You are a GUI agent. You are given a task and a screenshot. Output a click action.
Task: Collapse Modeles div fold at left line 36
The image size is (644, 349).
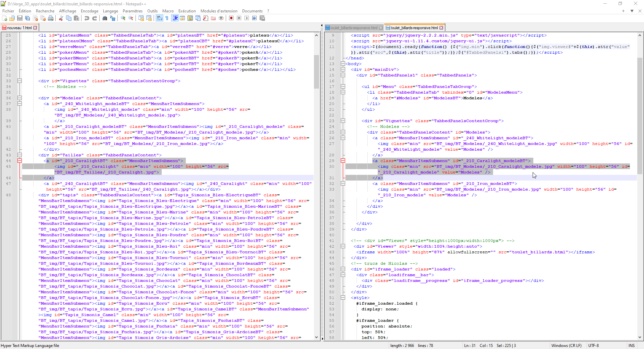click(x=19, y=98)
